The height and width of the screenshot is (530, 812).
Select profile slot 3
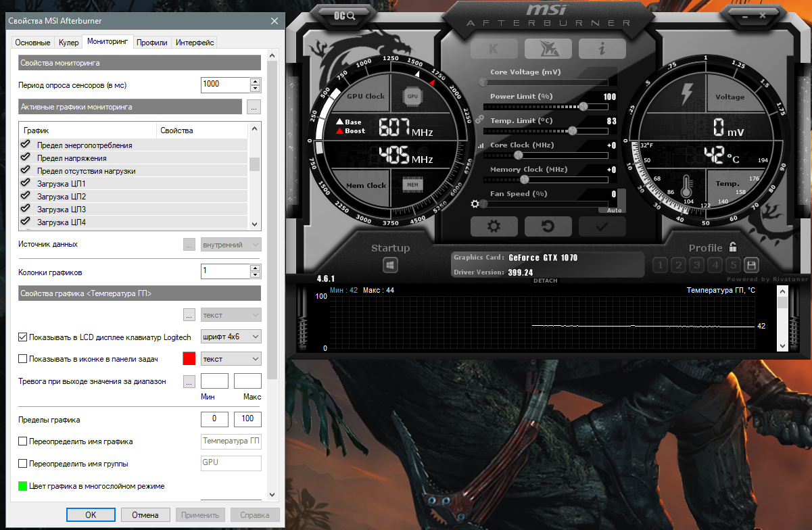point(697,265)
